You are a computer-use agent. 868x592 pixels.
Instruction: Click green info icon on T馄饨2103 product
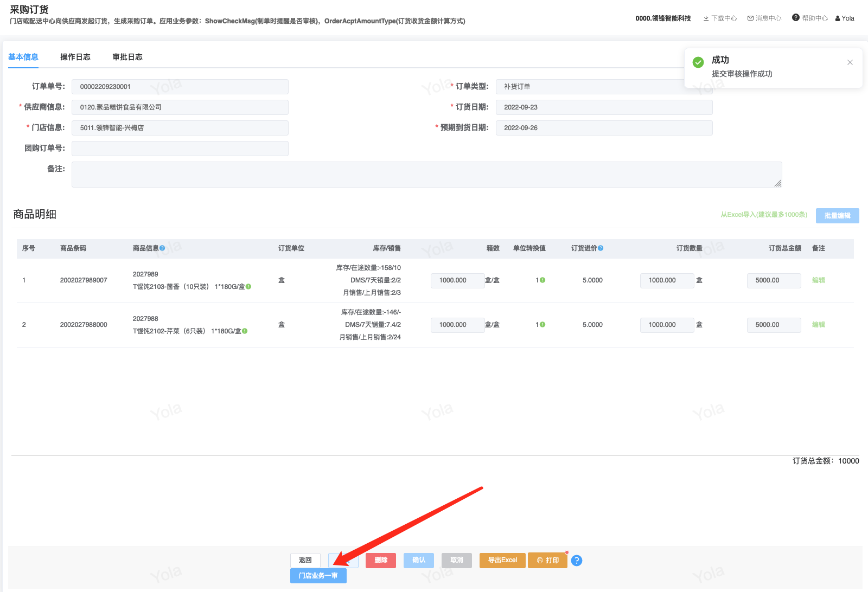pos(248,287)
